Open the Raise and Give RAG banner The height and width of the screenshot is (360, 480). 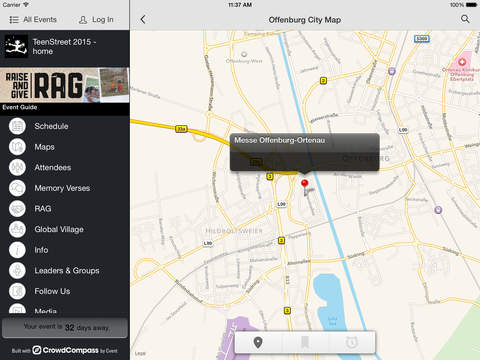click(65, 85)
